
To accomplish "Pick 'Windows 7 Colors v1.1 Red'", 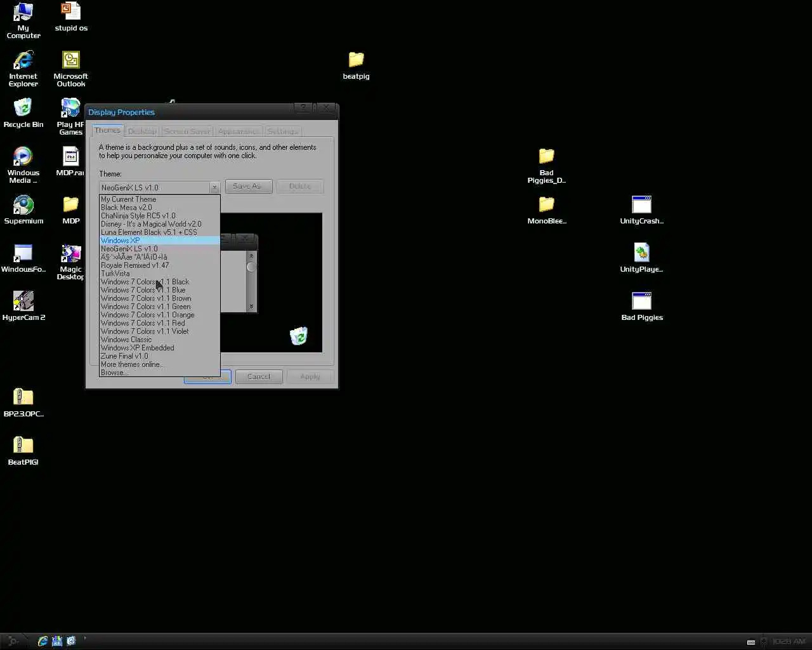I will (x=160, y=323).
